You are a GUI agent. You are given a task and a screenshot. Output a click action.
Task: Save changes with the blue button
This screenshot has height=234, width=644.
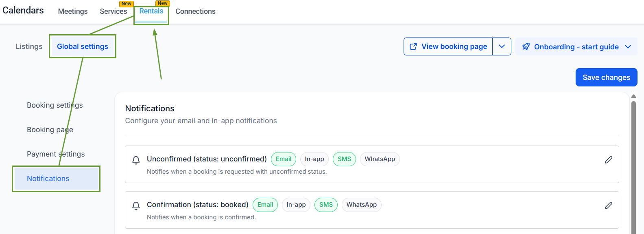click(606, 77)
